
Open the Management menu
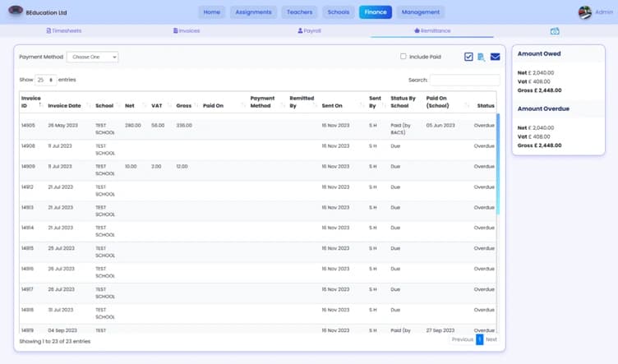pos(421,12)
